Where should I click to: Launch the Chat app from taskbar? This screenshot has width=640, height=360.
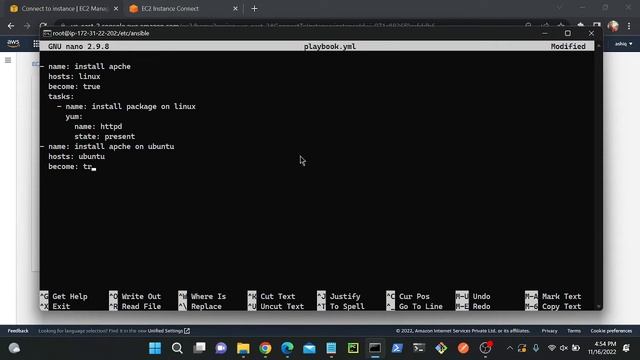(x=221, y=348)
